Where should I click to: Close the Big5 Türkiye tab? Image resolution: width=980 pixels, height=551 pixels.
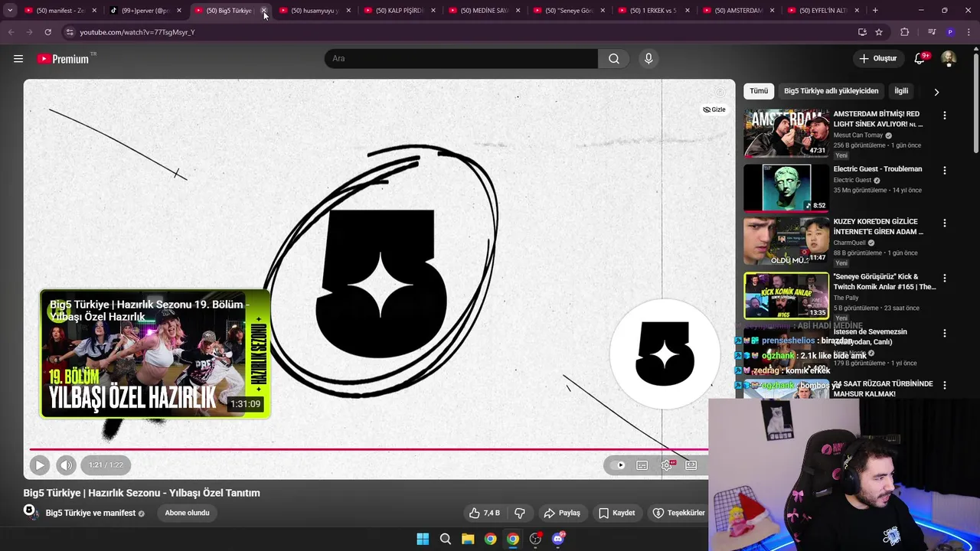[x=264, y=11]
